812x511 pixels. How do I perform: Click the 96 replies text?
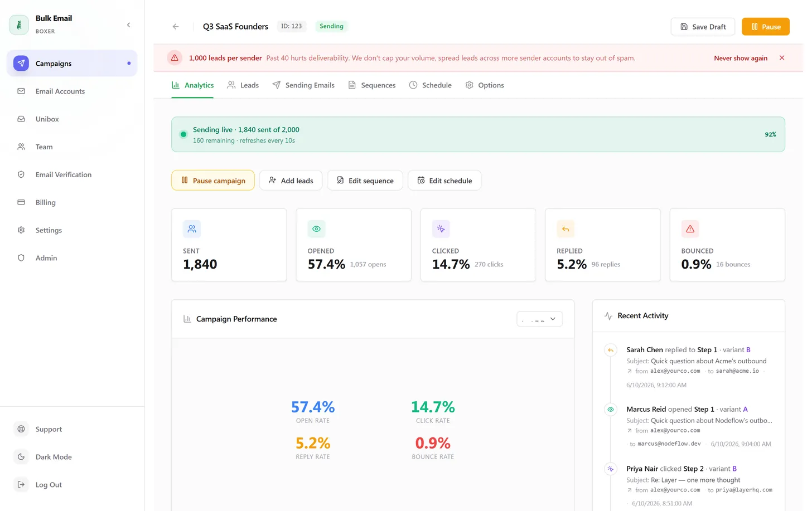(x=606, y=264)
